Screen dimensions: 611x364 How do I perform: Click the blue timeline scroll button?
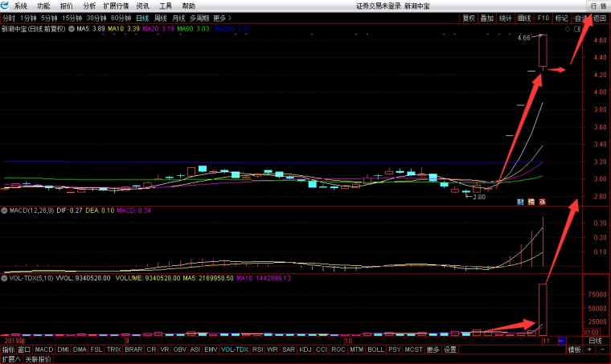click(562, 342)
